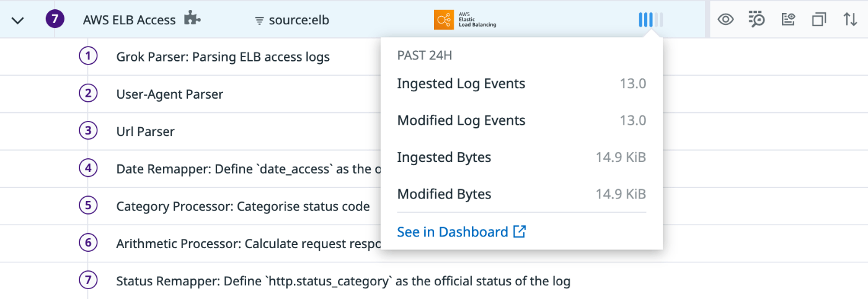Click the pipeline activity bars indicator
Screen dimensions: 868x299
click(650, 20)
